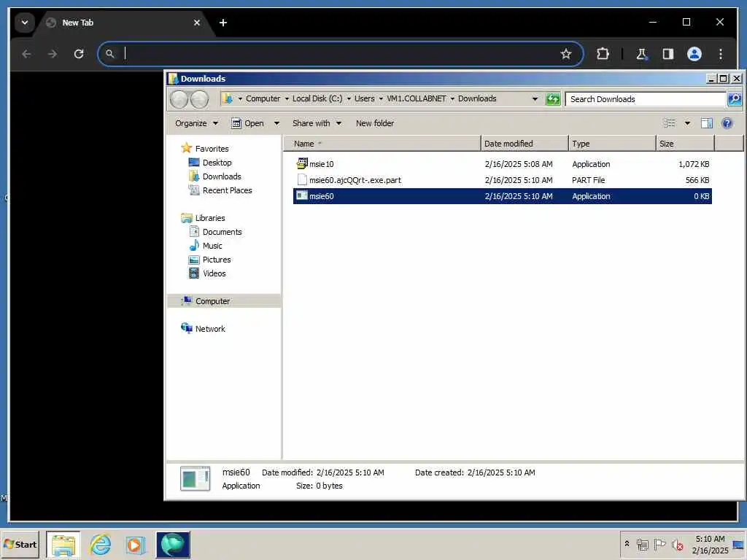Click the Search Downloads field
This screenshot has width=747, height=560.
pyautogui.click(x=646, y=99)
